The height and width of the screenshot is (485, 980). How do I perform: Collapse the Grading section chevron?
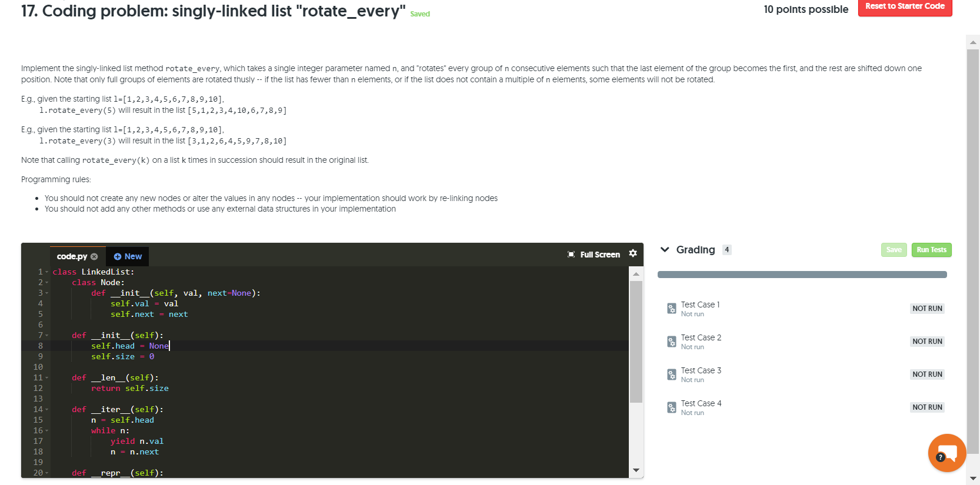pyautogui.click(x=665, y=250)
